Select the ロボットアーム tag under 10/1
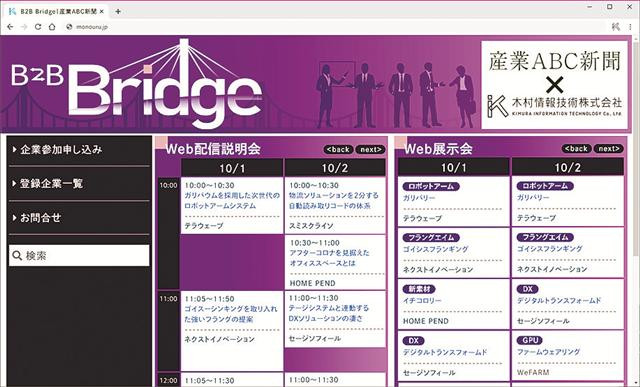This screenshot has height=387, width=640. 431,186
